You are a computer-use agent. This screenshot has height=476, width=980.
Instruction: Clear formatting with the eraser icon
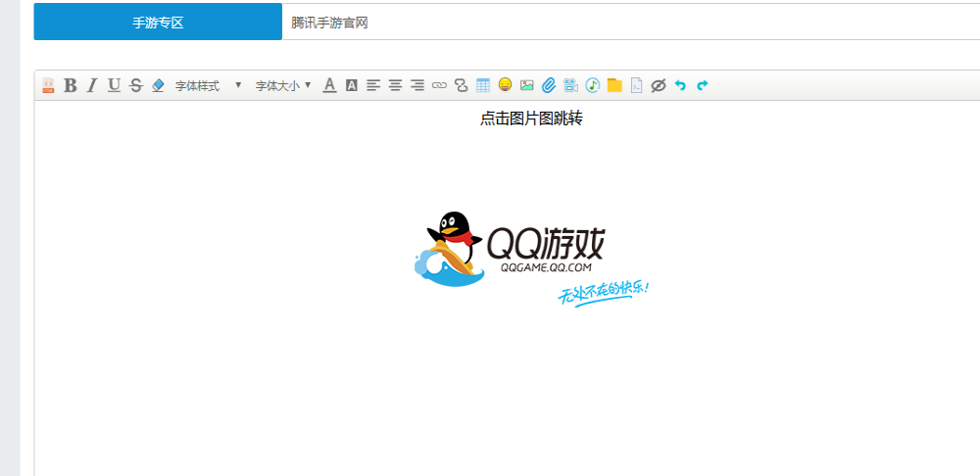click(x=158, y=85)
